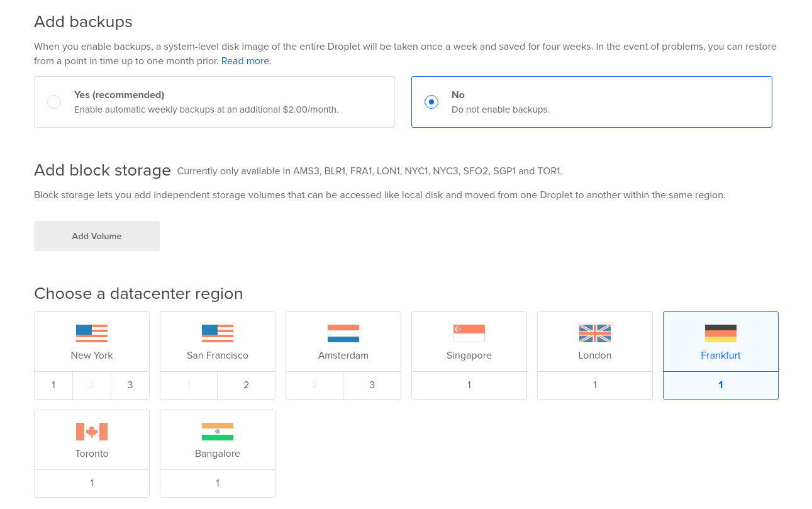Select New York datacenter 1
The image size is (812, 509).
53,385
